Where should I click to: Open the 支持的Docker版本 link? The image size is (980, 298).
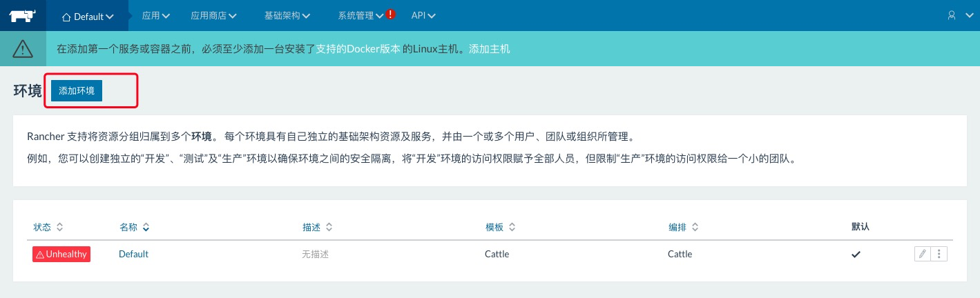click(x=358, y=49)
